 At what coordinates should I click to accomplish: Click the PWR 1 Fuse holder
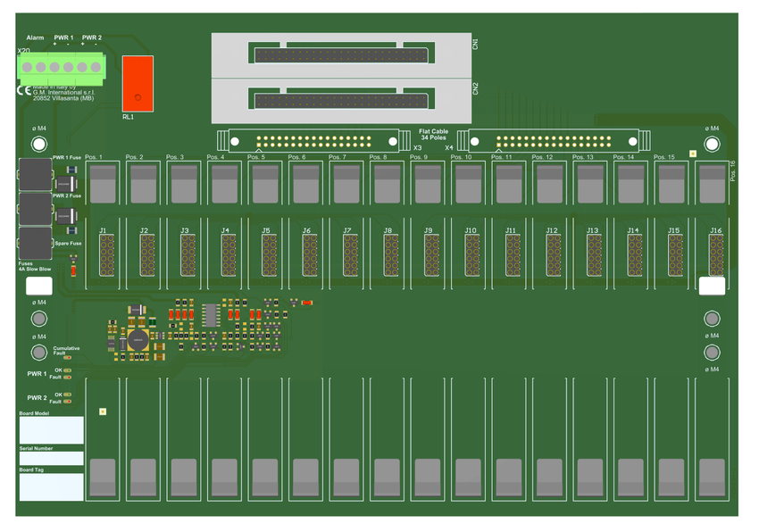point(36,175)
